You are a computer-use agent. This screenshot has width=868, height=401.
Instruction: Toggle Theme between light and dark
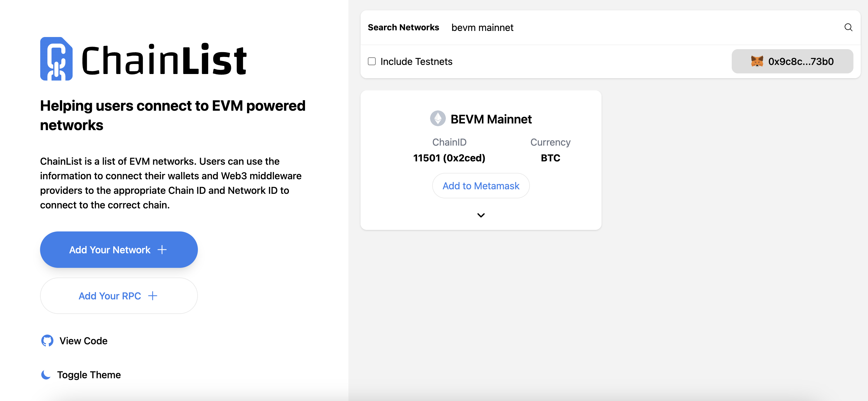point(80,375)
